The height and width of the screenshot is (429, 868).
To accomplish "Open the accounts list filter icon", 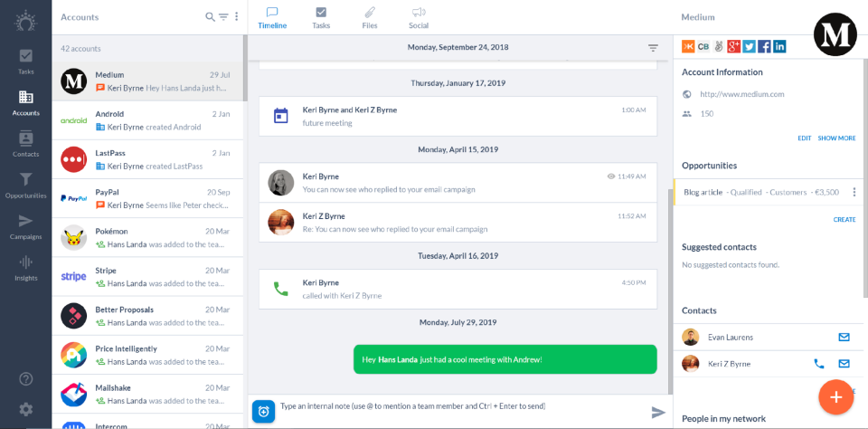I will pos(223,17).
